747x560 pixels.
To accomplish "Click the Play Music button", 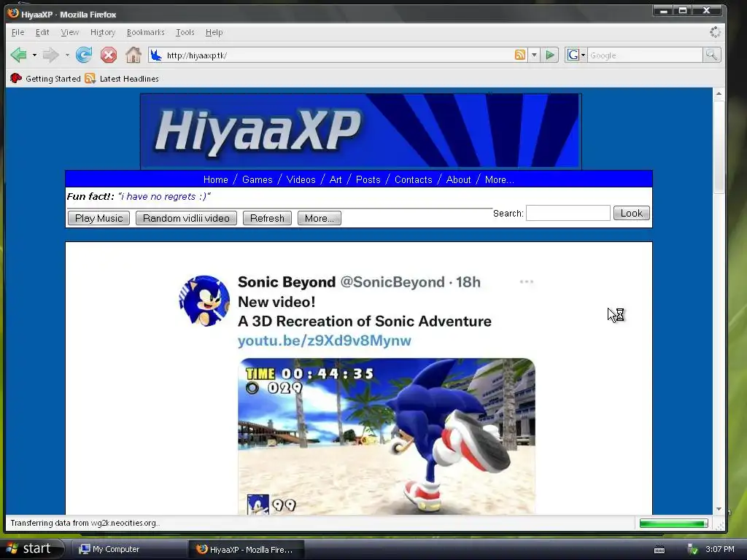I will [98, 218].
